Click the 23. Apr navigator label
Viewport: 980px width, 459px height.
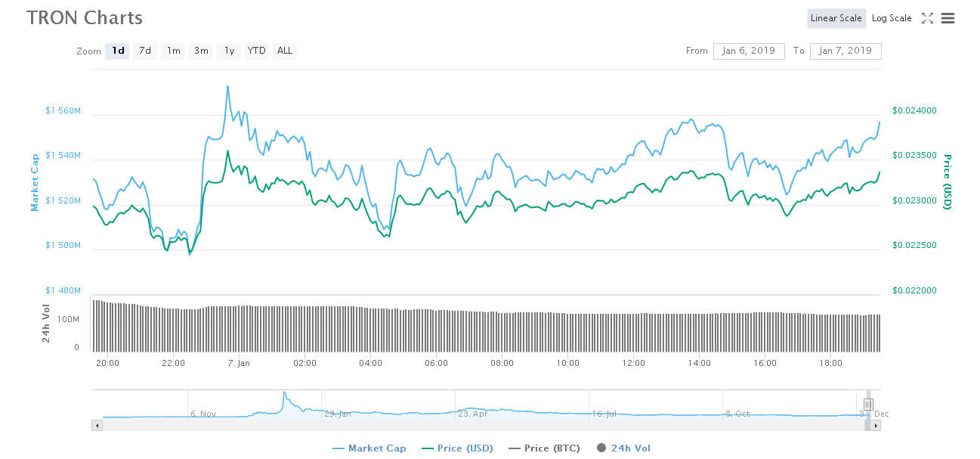[473, 414]
